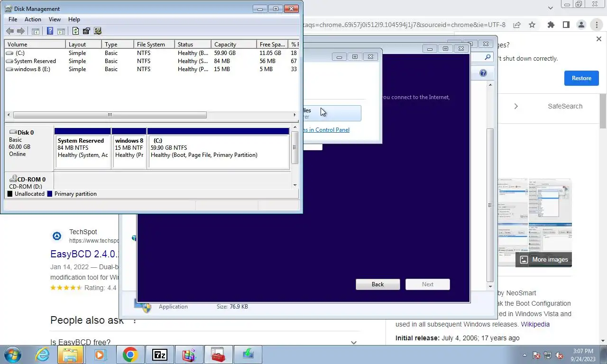Click the Refresh icon in Disk Management toolbar
Image resolution: width=607 pixels, height=364 pixels.
point(75,31)
